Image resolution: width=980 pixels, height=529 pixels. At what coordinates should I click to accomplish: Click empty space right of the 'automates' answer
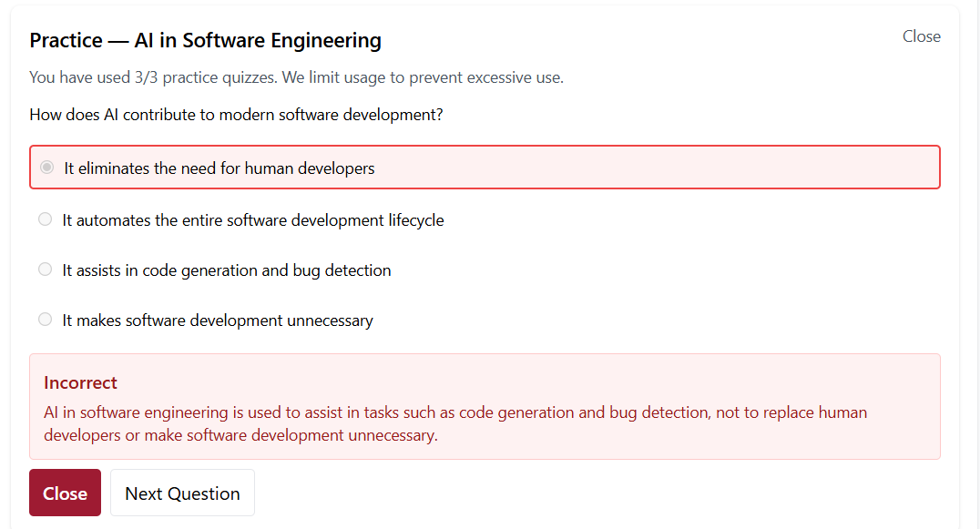tap(692, 220)
